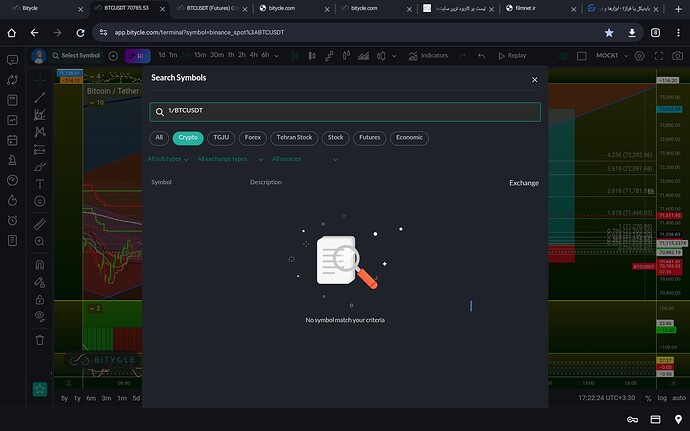Viewport: 690px width, 431px height.
Task: Open Select Symbol search in toolbar
Action: [x=76, y=55]
